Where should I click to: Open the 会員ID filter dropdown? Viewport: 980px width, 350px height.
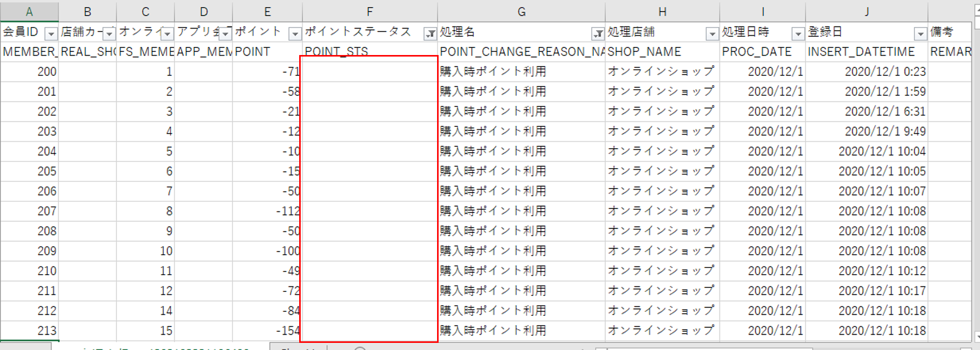(51, 34)
